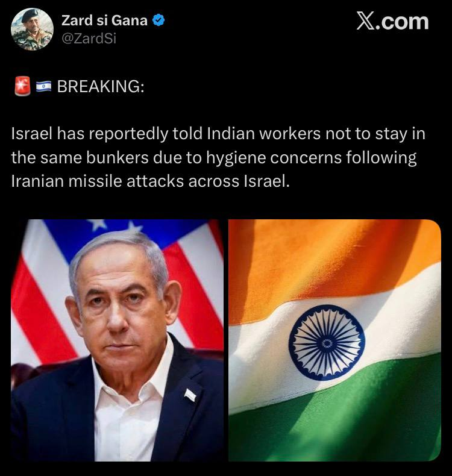Open the left photo of the man in a suit

point(117,340)
